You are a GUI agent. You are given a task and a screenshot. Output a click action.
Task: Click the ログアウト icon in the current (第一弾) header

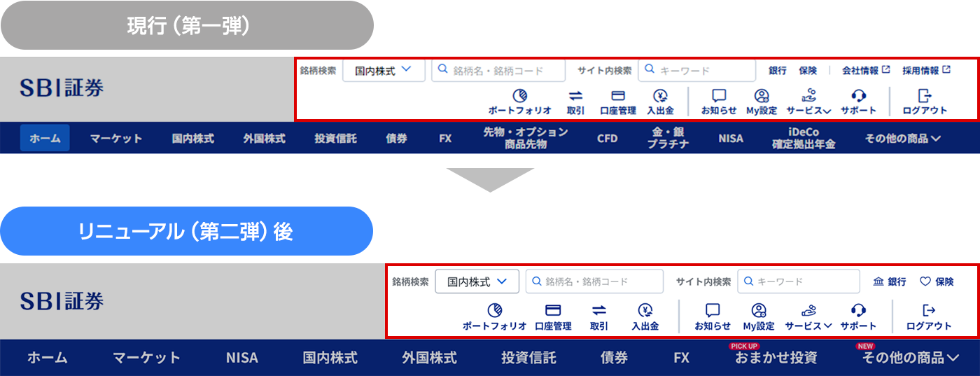click(925, 96)
